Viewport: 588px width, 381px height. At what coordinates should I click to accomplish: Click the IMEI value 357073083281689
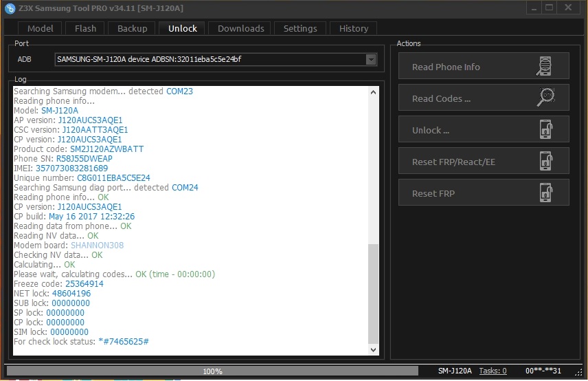(71, 168)
